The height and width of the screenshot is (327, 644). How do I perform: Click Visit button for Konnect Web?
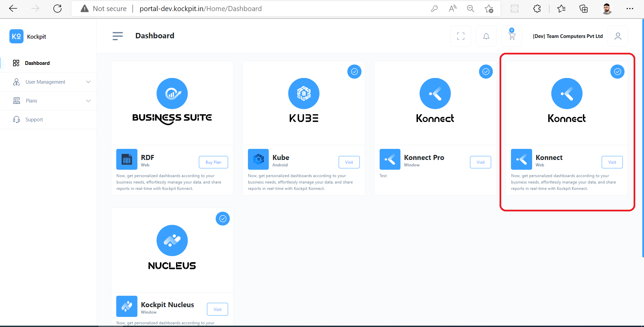click(612, 162)
